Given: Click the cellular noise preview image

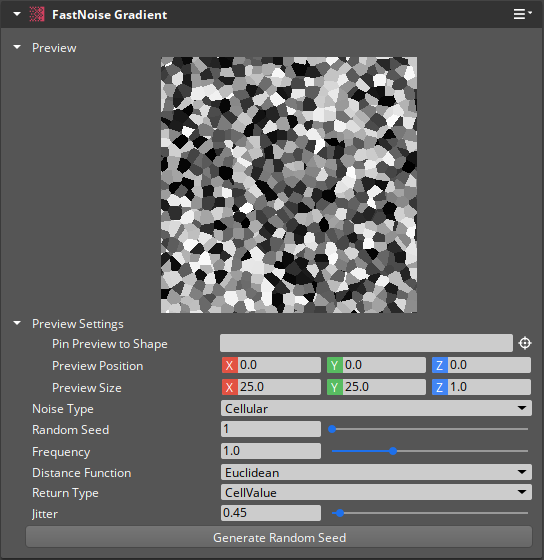Looking at the screenshot, I should (289, 185).
